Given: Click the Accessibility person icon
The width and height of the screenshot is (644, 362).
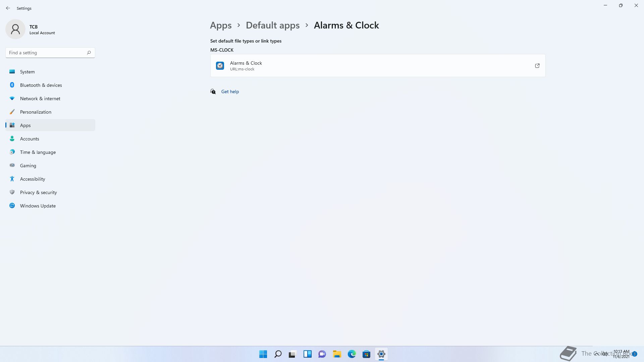Looking at the screenshot, I should click(x=12, y=179).
